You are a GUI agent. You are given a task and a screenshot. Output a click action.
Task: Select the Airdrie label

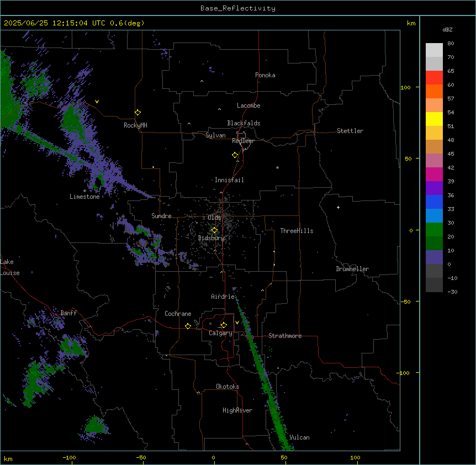pos(223,297)
